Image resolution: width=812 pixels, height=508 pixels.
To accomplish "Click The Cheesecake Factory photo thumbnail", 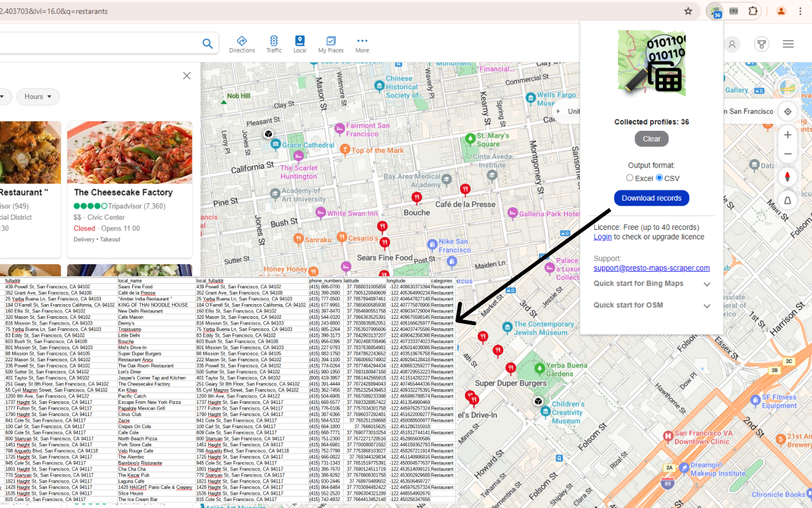I will point(129,152).
